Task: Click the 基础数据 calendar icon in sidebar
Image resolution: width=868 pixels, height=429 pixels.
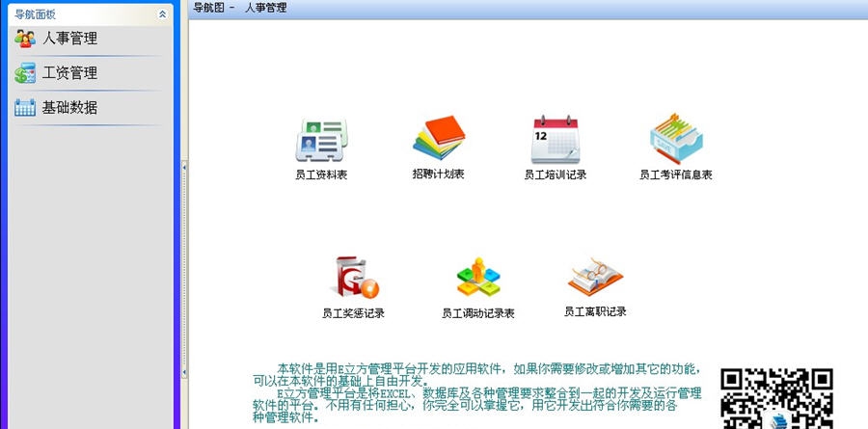Action: tap(25, 107)
